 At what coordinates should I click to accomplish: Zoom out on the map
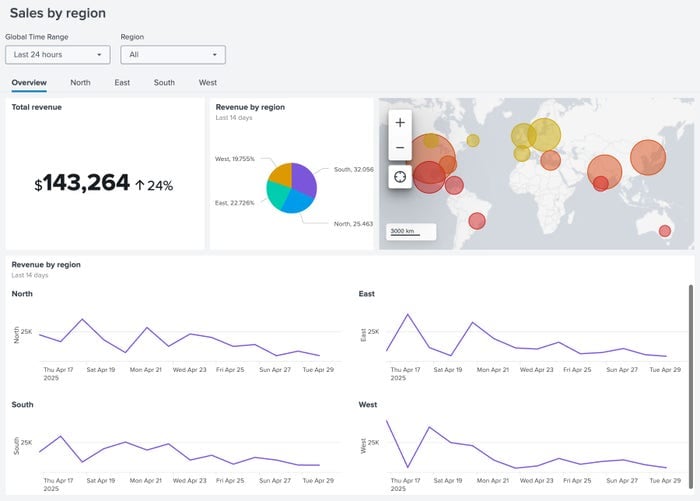point(400,148)
